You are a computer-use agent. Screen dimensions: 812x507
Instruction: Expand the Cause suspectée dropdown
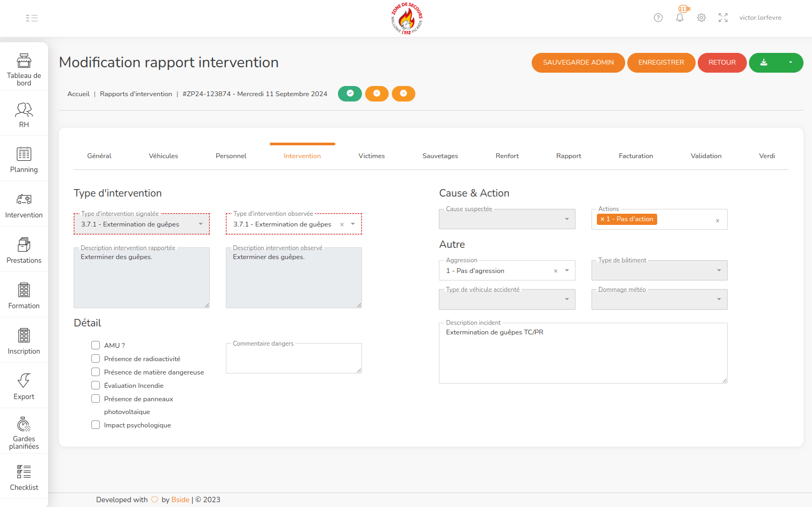pos(507,219)
